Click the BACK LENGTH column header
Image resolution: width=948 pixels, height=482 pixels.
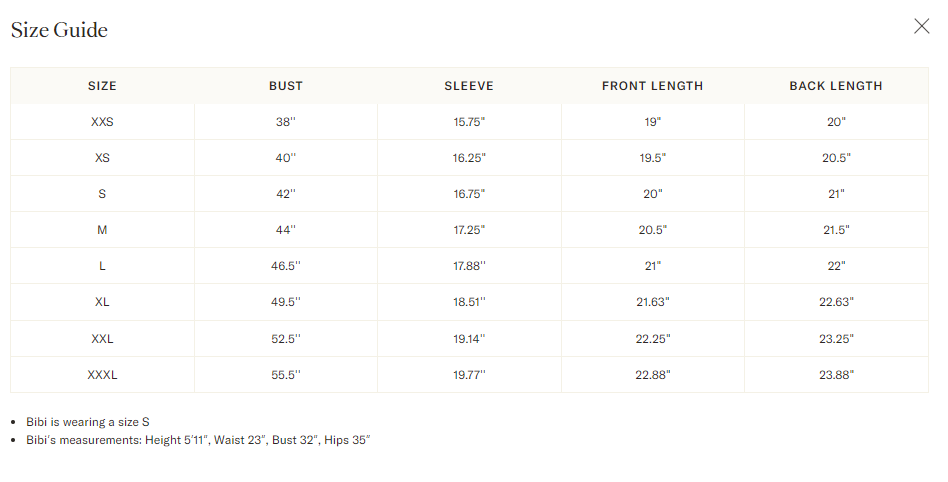[836, 86]
